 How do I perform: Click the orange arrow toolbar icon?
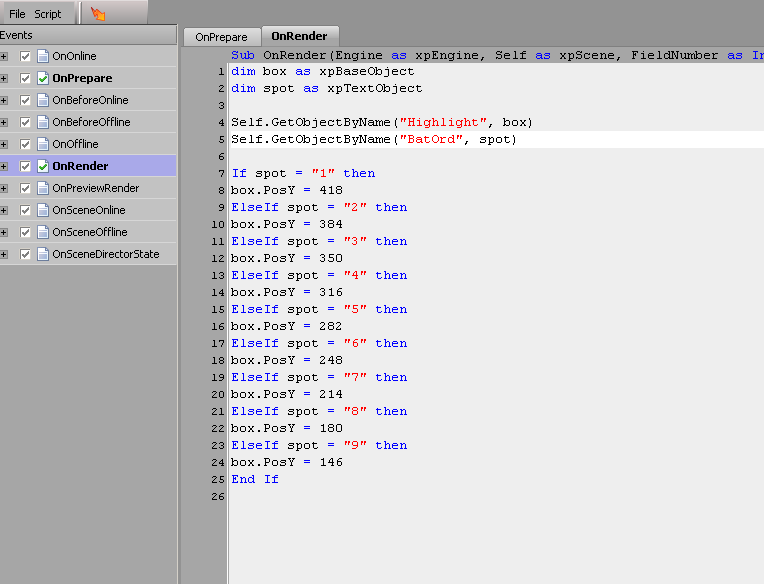pyautogui.click(x=97, y=14)
